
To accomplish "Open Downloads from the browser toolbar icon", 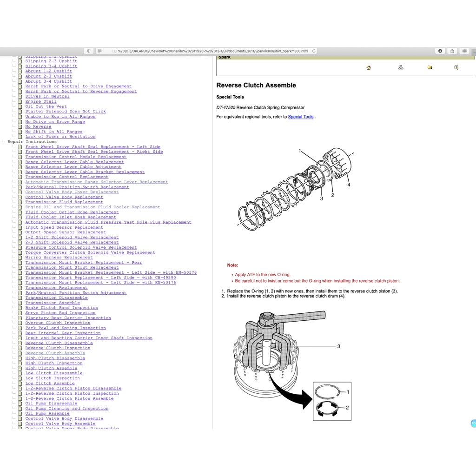I will [440, 51].
